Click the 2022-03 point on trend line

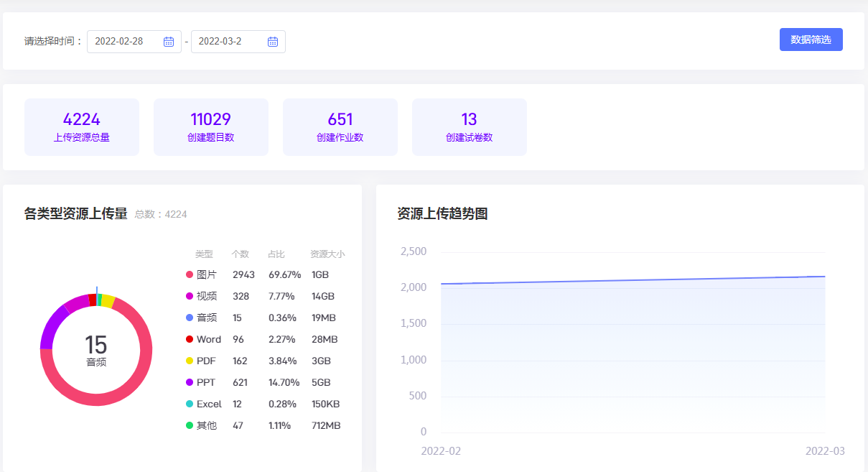(824, 277)
